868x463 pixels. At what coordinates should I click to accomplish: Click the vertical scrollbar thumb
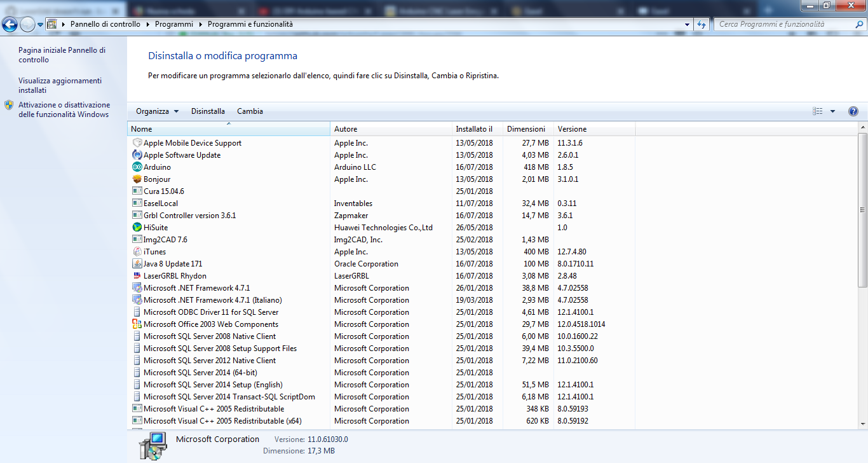pyautogui.click(x=862, y=209)
